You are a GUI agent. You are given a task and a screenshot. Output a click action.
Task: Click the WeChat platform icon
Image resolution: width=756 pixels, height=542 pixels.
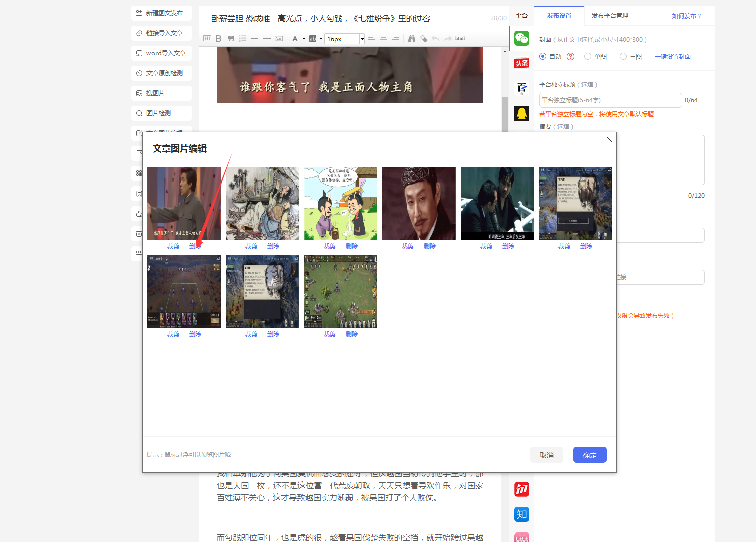[522, 38]
